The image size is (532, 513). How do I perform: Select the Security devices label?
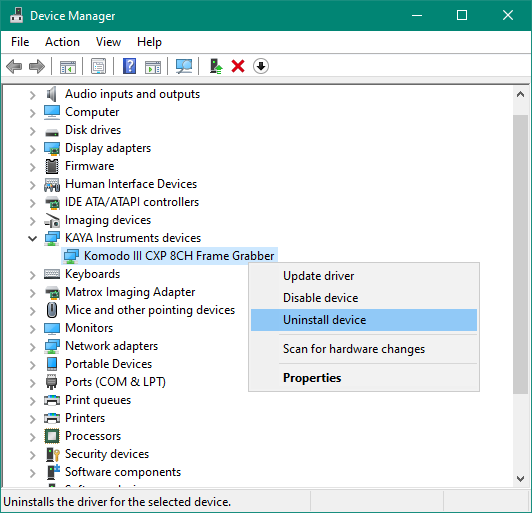click(x=107, y=454)
